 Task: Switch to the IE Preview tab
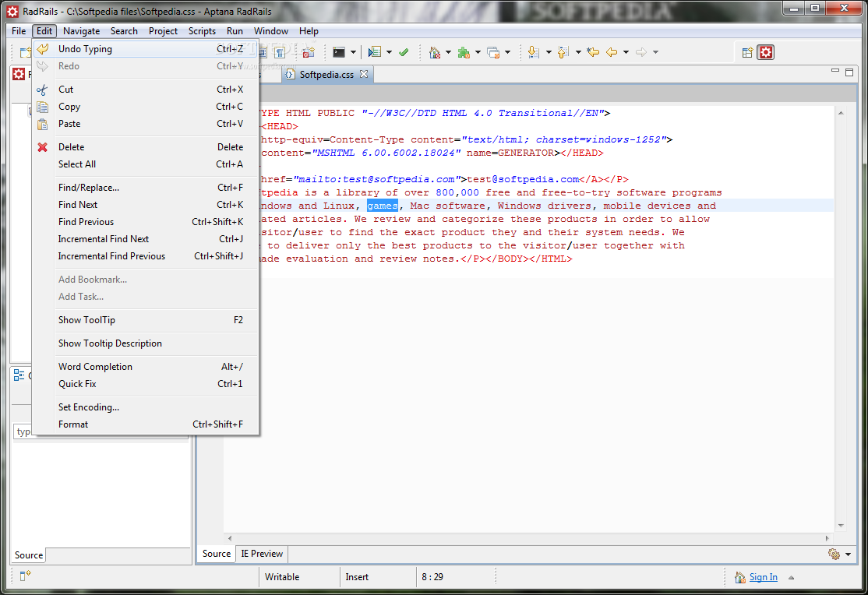pos(262,554)
